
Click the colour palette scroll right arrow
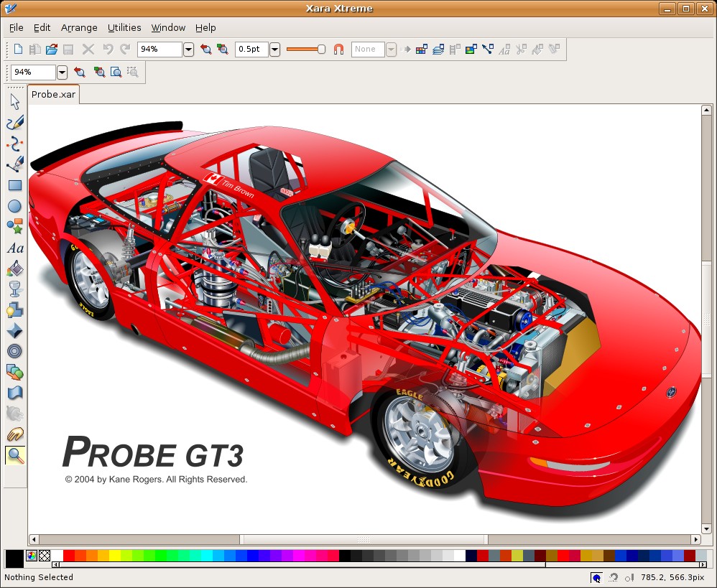tap(703, 565)
